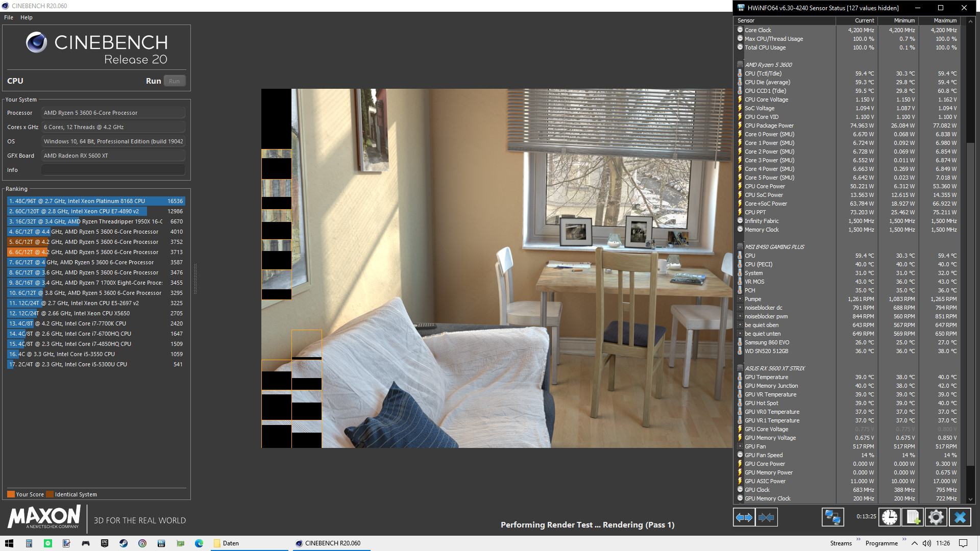The height and width of the screenshot is (551, 980).
Task: Open the Windows notification center
Action: [963, 543]
